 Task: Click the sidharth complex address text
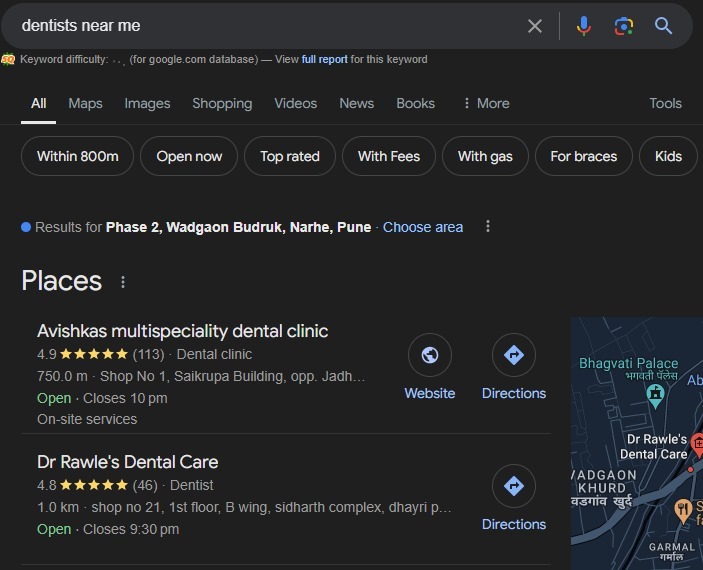(x=271, y=507)
